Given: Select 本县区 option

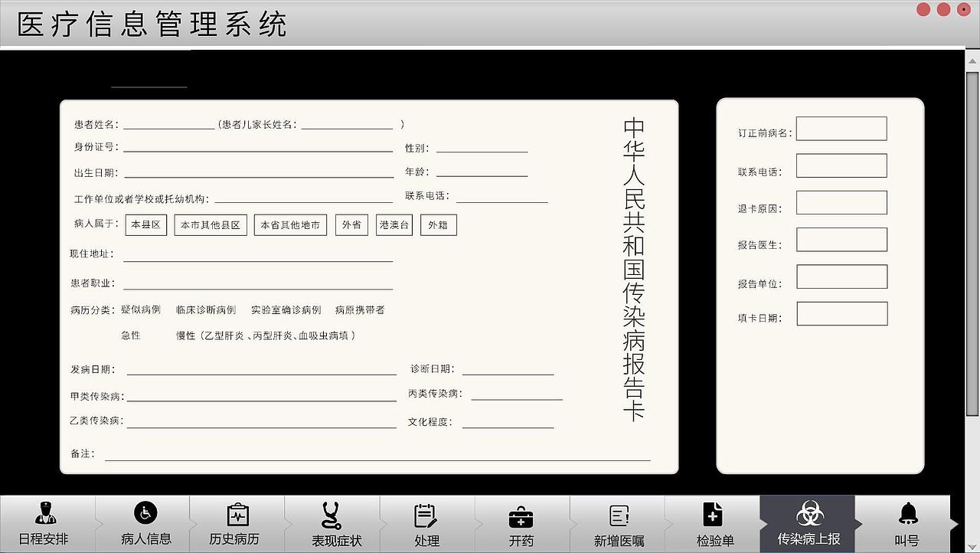Looking at the screenshot, I should tap(145, 224).
